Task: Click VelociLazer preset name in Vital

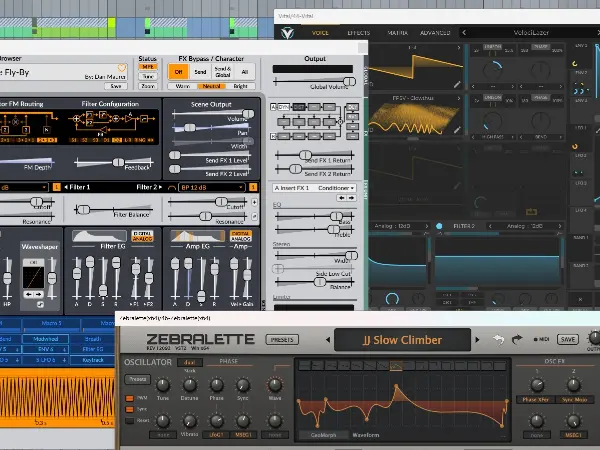Action: [531, 33]
